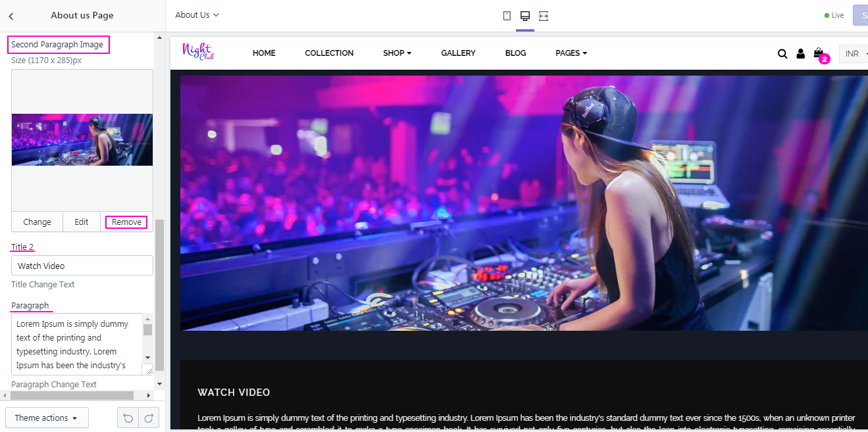This screenshot has width=868, height=432.
Task: Open the GALLERY menu item
Action: [458, 53]
